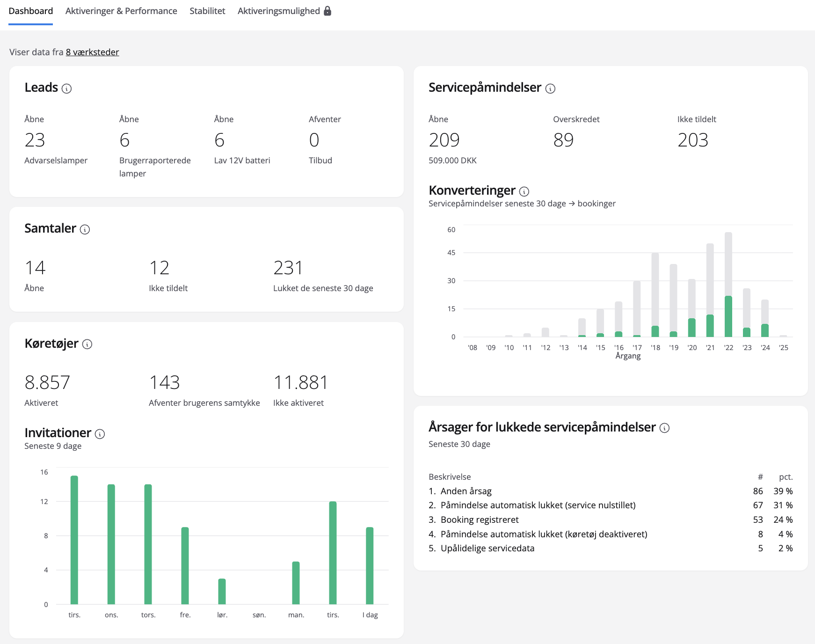
Task: Show info for Servicepåmindelser heading
Action: [x=550, y=88]
